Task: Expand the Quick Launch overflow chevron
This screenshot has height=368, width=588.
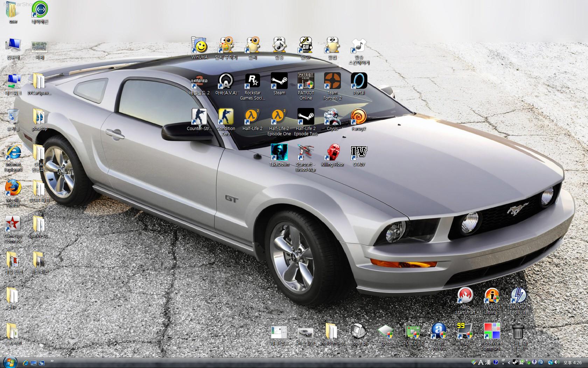Action: coord(52,361)
